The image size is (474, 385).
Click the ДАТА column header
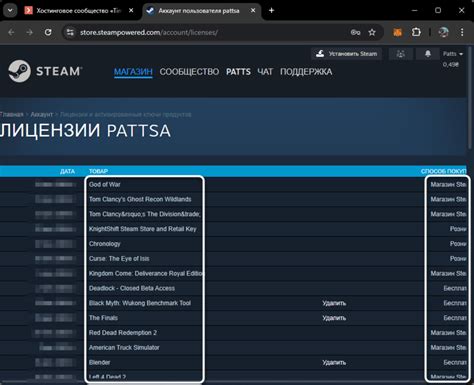pos(67,171)
